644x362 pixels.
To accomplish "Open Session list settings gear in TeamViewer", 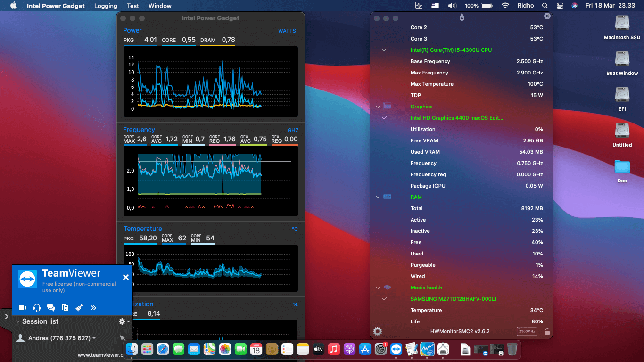I will click(121, 321).
